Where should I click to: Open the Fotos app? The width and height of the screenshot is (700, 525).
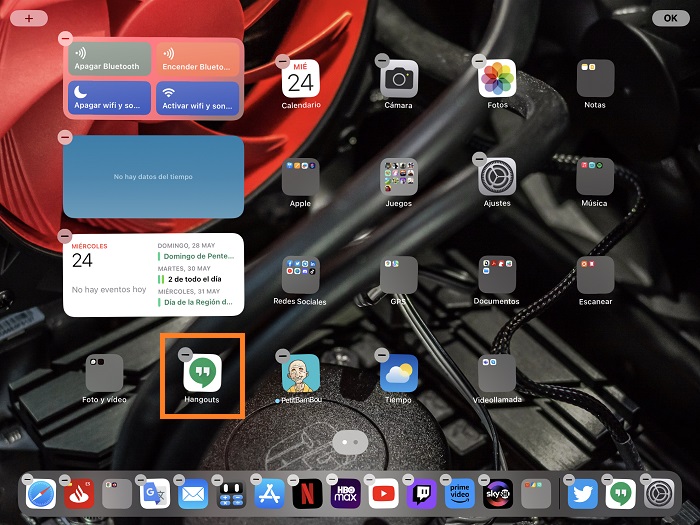(x=497, y=79)
